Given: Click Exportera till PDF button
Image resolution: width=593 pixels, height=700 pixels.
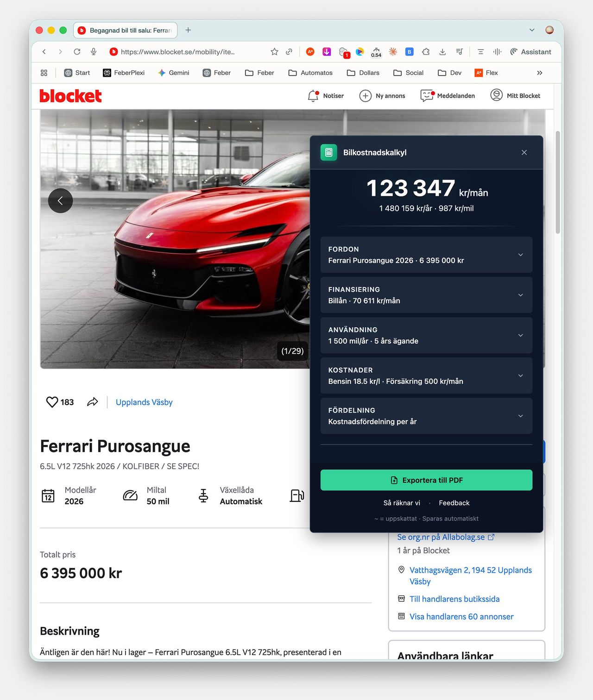Looking at the screenshot, I should pyautogui.click(x=426, y=480).
